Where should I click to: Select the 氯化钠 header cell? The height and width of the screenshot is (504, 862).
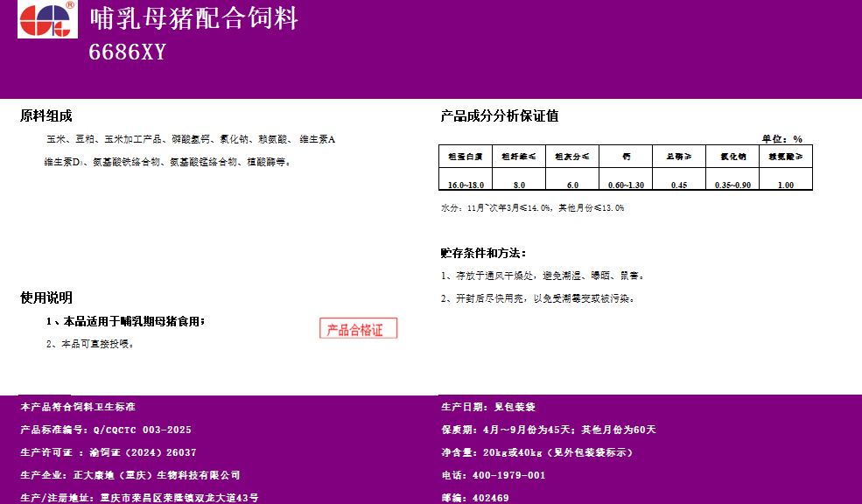tap(732, 157)
